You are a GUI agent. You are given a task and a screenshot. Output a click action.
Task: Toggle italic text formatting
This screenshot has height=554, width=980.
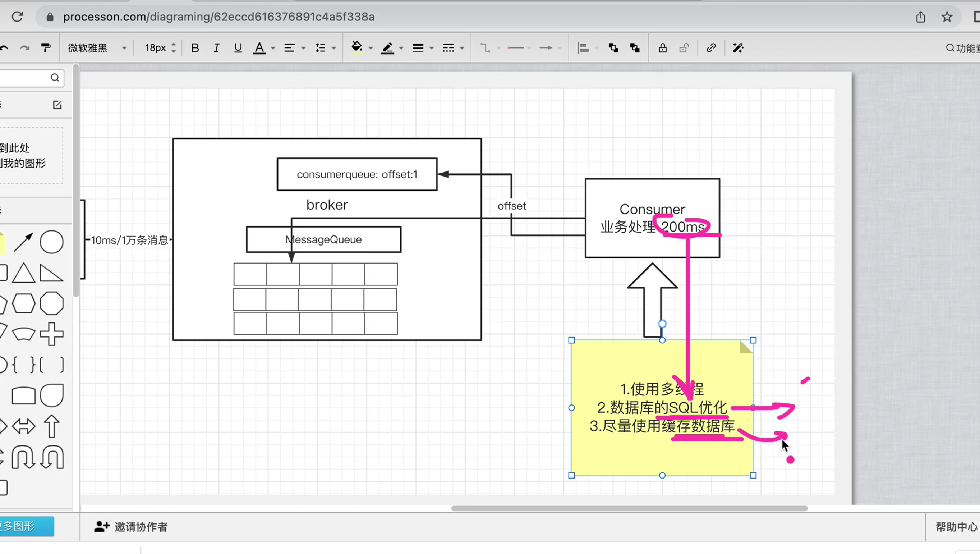216,48
